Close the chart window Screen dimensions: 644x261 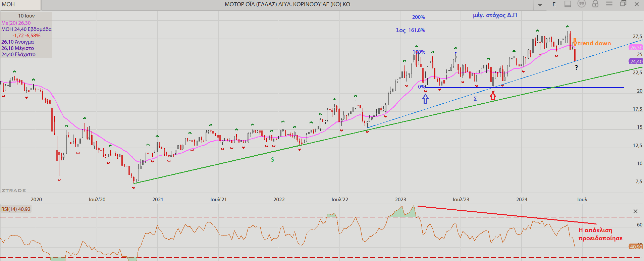637,4
